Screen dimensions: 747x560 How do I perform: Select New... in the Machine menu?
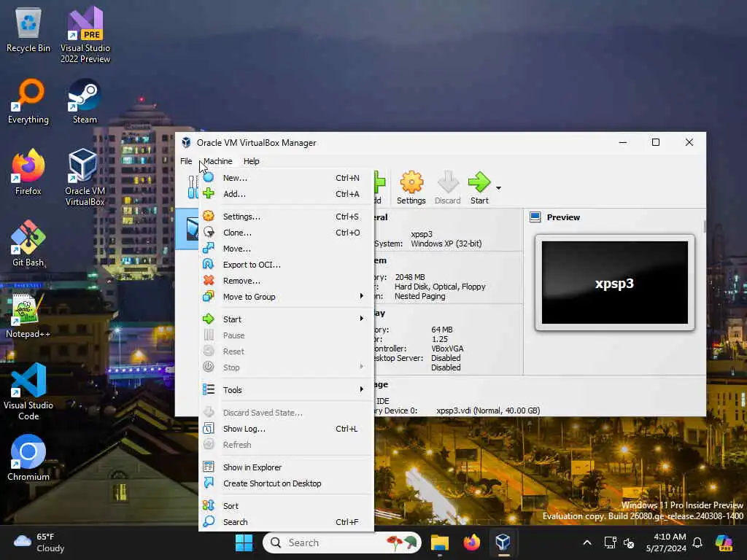286,178
